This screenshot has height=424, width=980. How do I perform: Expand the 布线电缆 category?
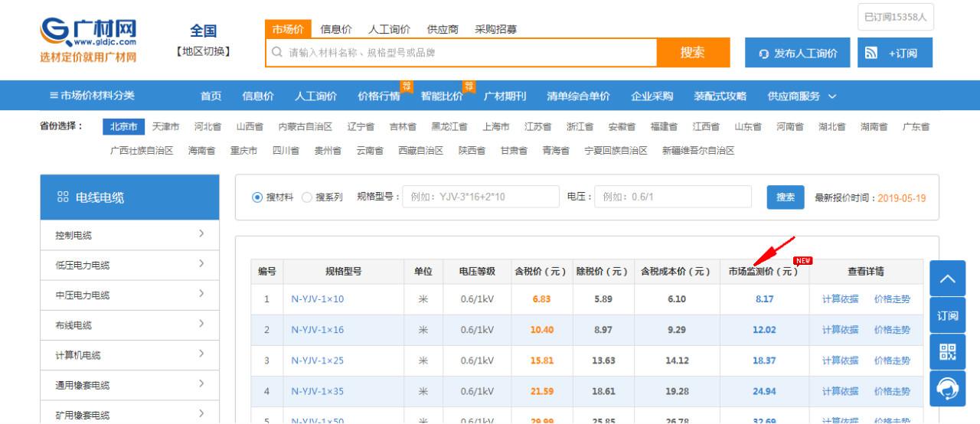(129, 325)
